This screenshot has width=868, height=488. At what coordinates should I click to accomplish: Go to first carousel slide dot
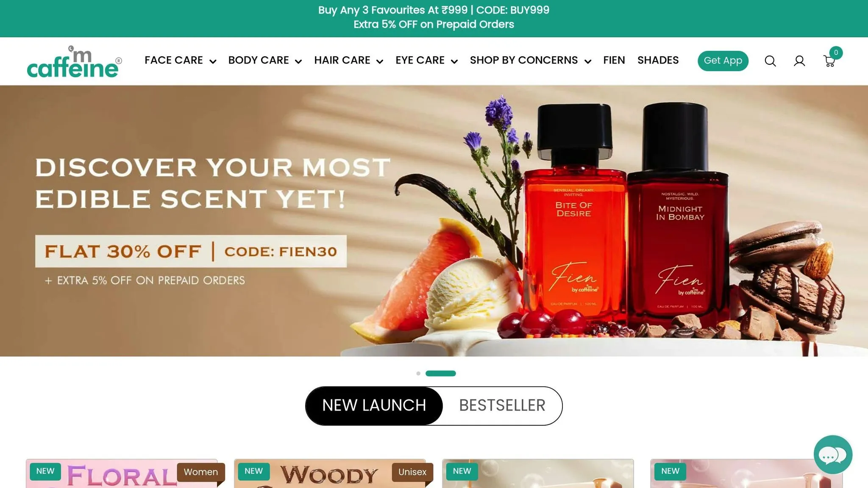tap(418, 373)
